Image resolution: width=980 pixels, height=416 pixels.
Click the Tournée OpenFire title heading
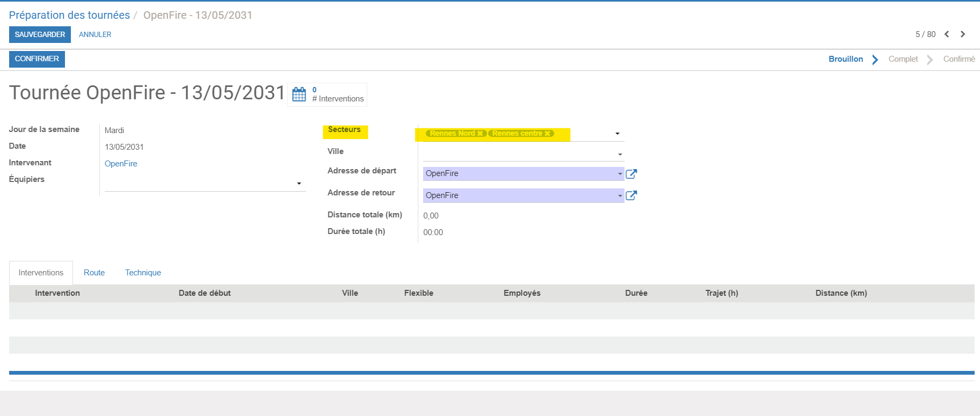[x=147, y=93]
